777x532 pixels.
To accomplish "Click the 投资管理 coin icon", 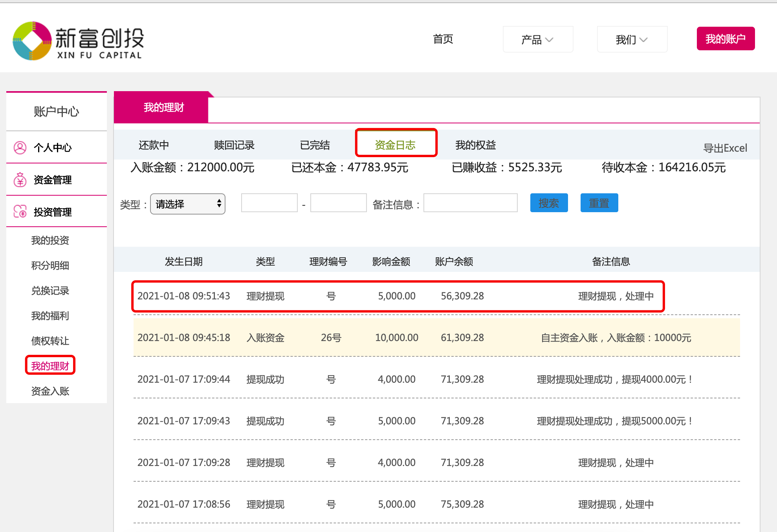I will [20, 211].
